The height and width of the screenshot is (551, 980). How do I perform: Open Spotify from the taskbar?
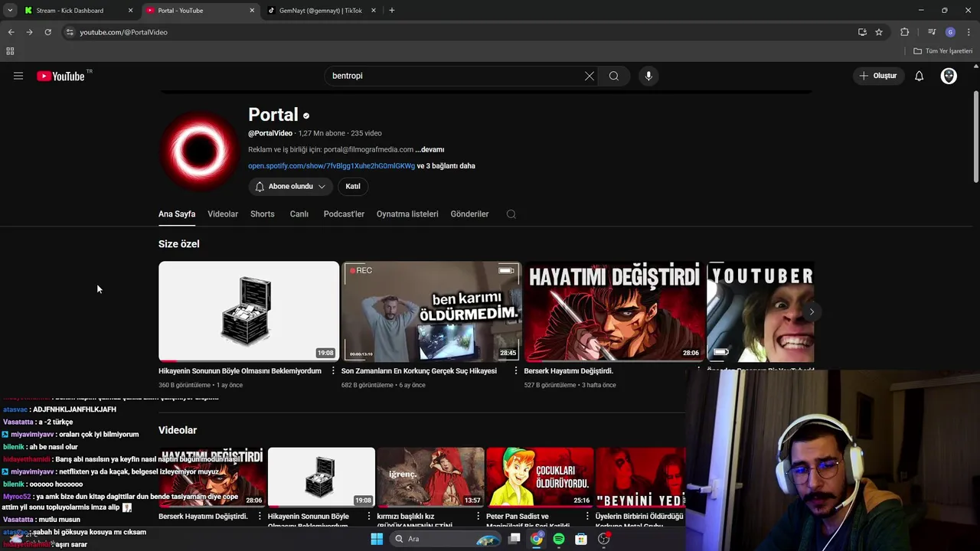(x=559, y=539)
